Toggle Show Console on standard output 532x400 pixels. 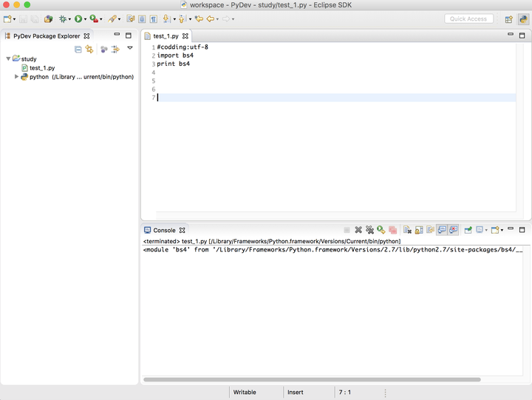(442, 230)
